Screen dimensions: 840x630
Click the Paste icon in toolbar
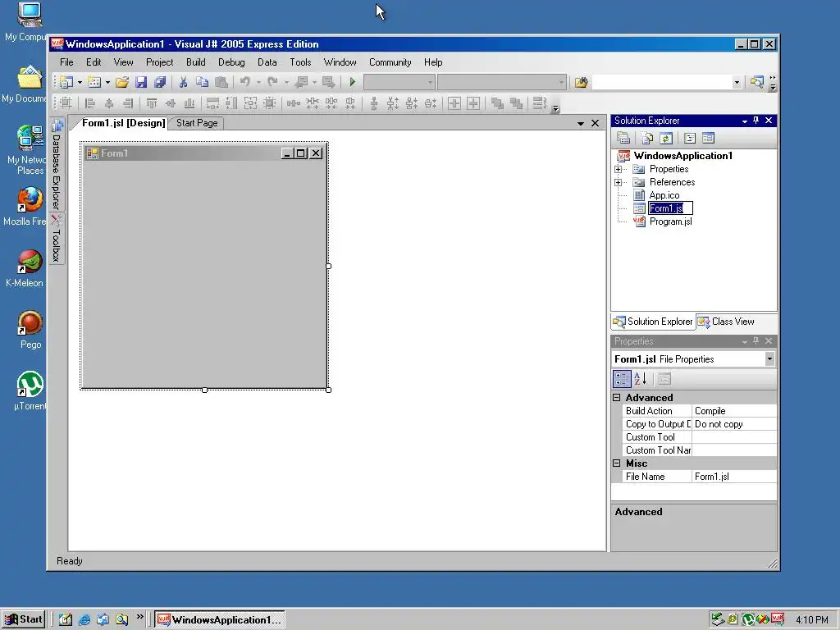click(221, 82)
